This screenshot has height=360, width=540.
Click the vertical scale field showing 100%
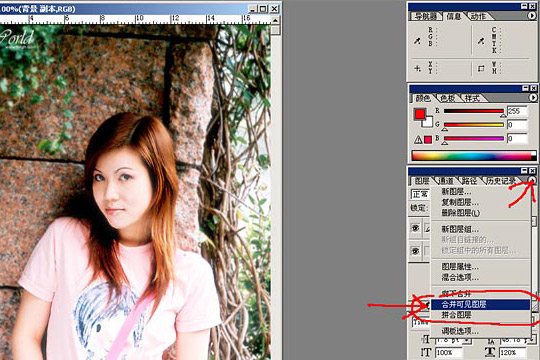[449, 352]
